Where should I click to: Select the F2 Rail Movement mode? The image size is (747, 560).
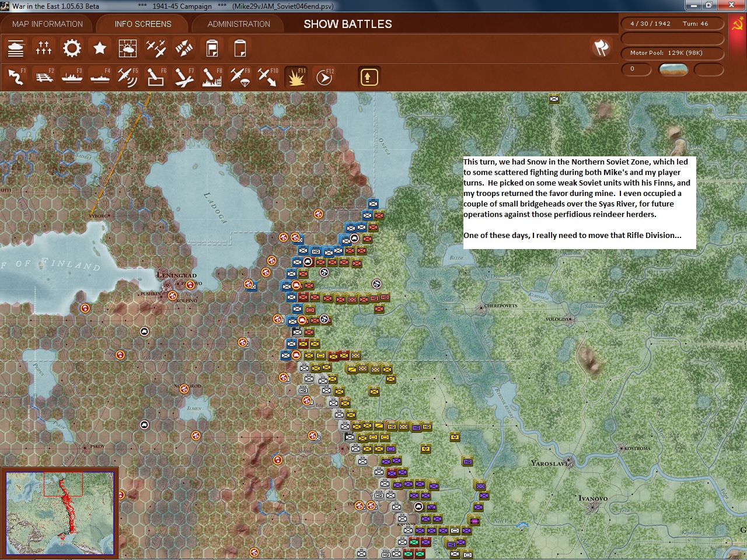[44, 77]
